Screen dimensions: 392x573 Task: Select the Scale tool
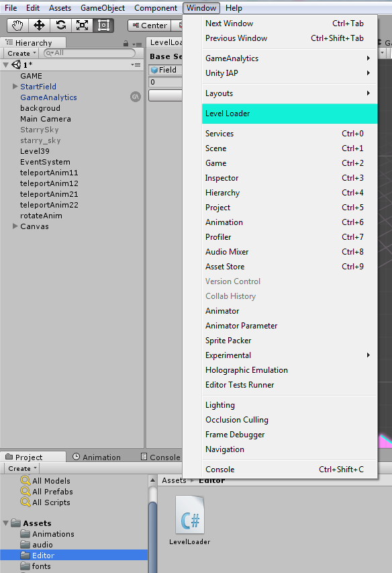[x=82, y=26]
